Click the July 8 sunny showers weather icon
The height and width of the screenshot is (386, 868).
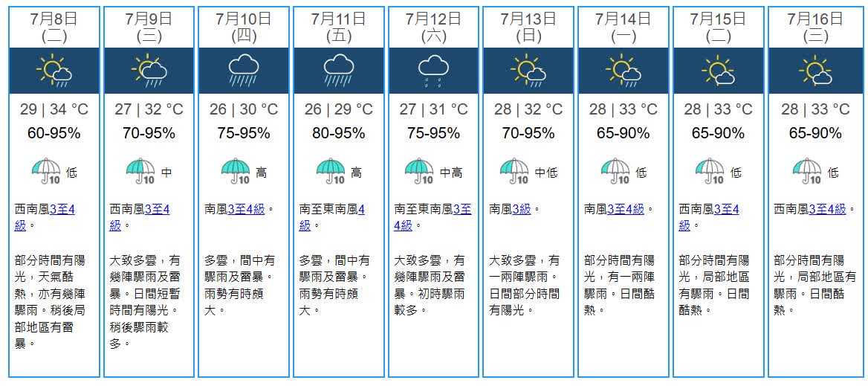pyautogui.click(x=54, y=71)
